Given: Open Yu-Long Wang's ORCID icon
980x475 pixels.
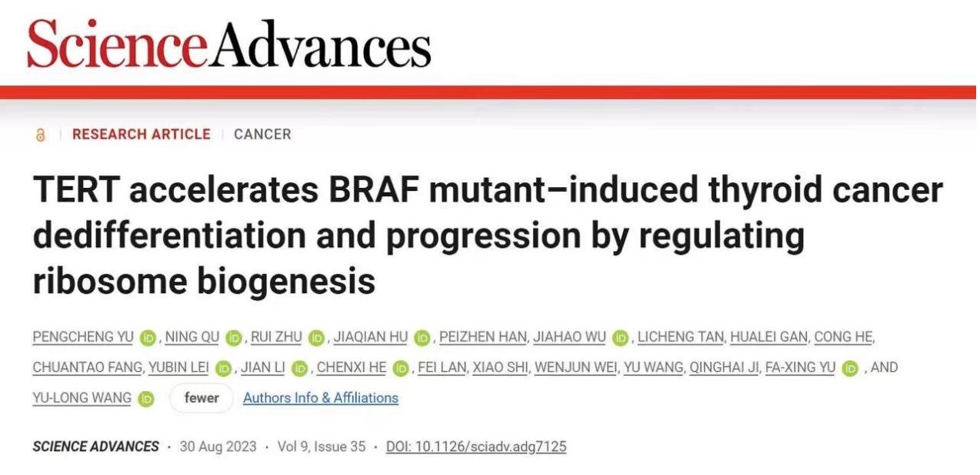Looking at the screenshot, I should (x=146, y=399).
